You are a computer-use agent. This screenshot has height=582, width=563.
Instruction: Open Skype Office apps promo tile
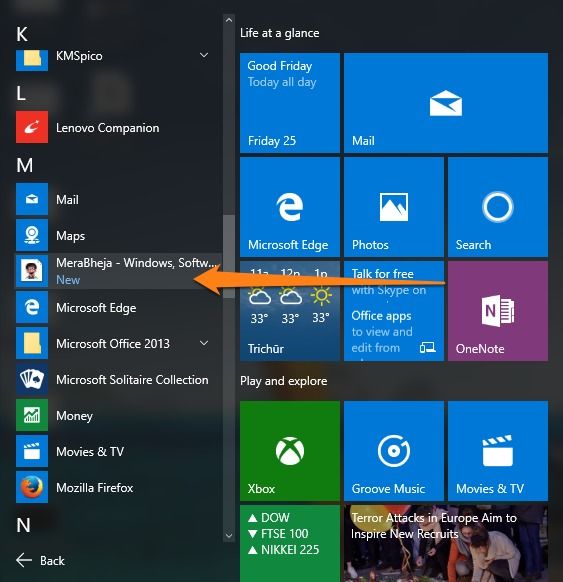[x=394, y=311]
